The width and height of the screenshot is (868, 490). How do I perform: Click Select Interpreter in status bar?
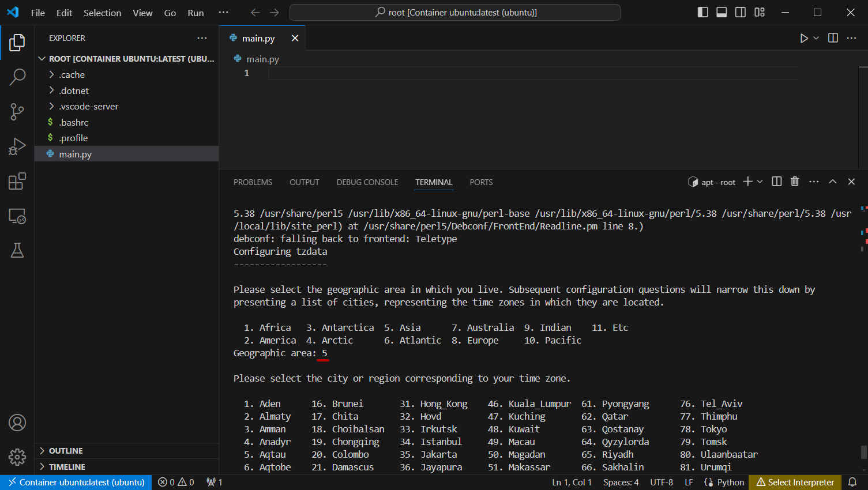coord(795,483)
